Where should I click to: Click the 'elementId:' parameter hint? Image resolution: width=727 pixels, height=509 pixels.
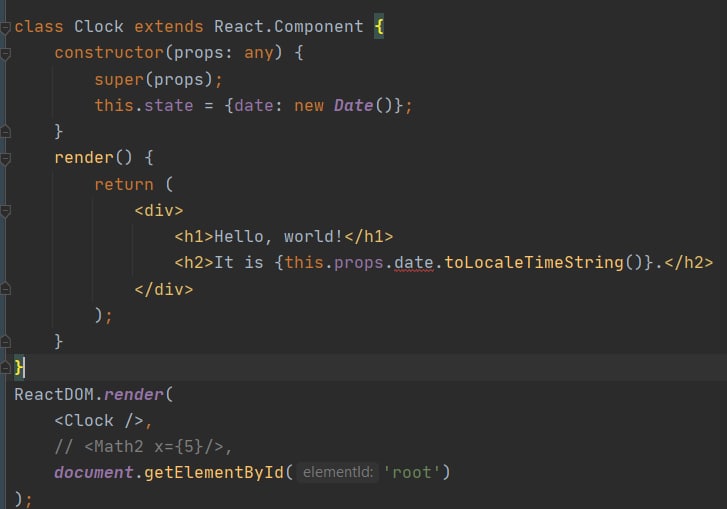[338, 472]
